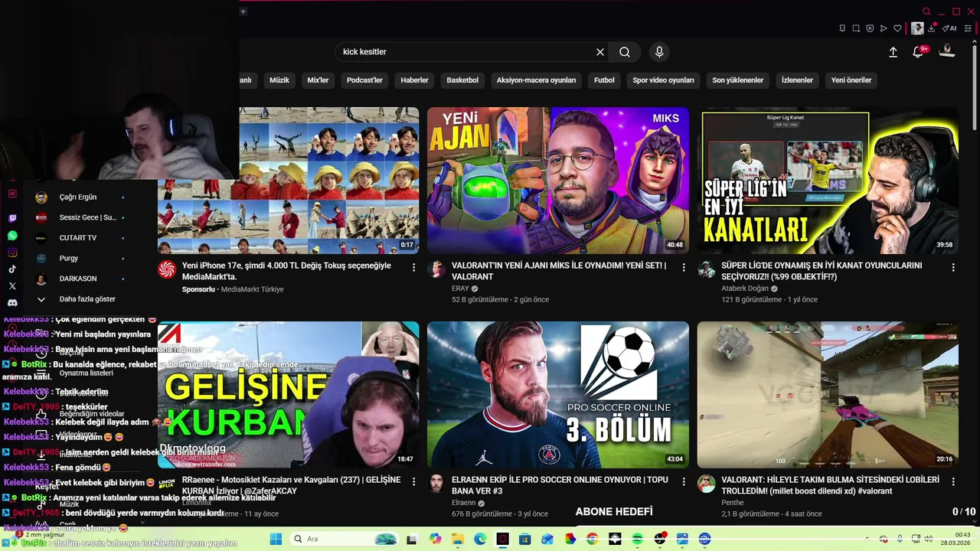Select the Spor video oyunları chip
This screenshot has height=551, width=980.
tap(663, 80)
